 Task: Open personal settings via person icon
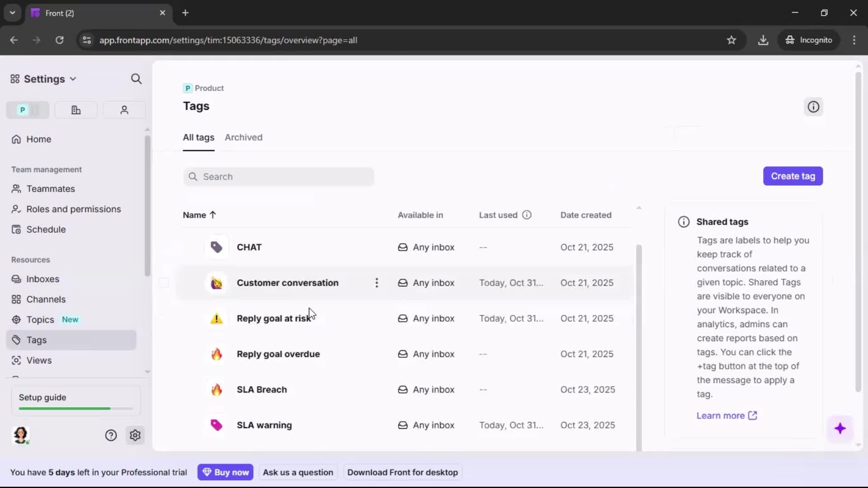click(x=124, y=110)
